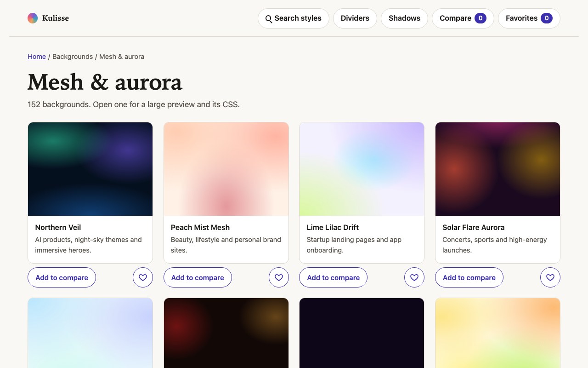The image size is (588, 368).
Task: Click the Kulisse brand name
Action: [56, 18]
